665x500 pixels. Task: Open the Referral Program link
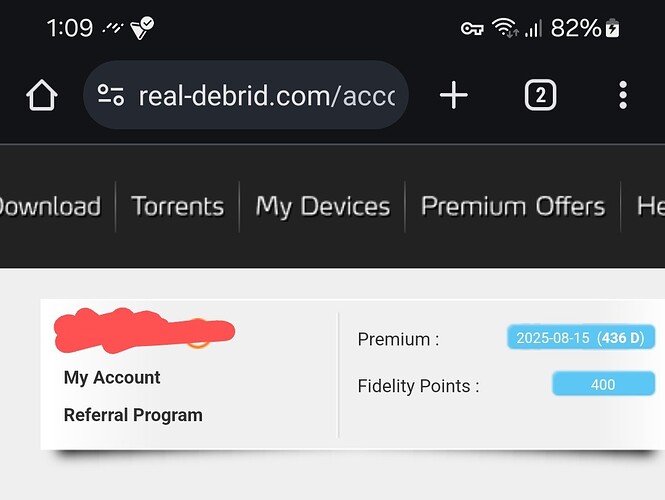pyautogui.click(x=133, y=415)
